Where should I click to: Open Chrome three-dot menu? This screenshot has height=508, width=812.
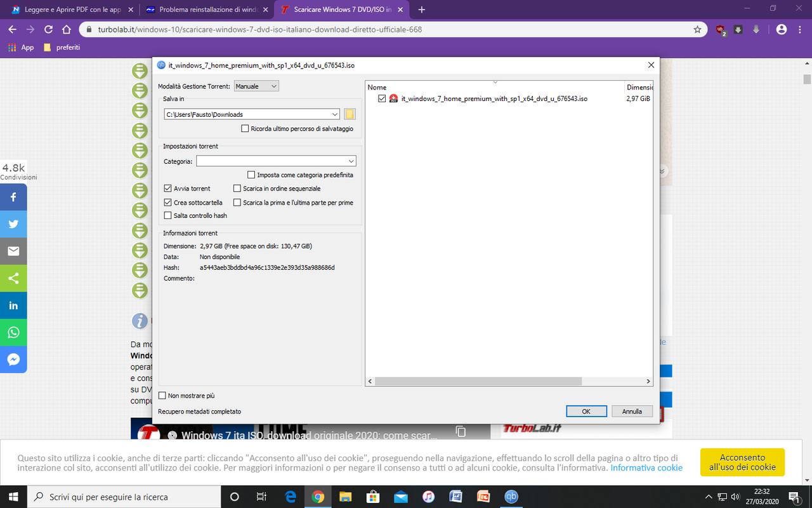tap(799, 29)
